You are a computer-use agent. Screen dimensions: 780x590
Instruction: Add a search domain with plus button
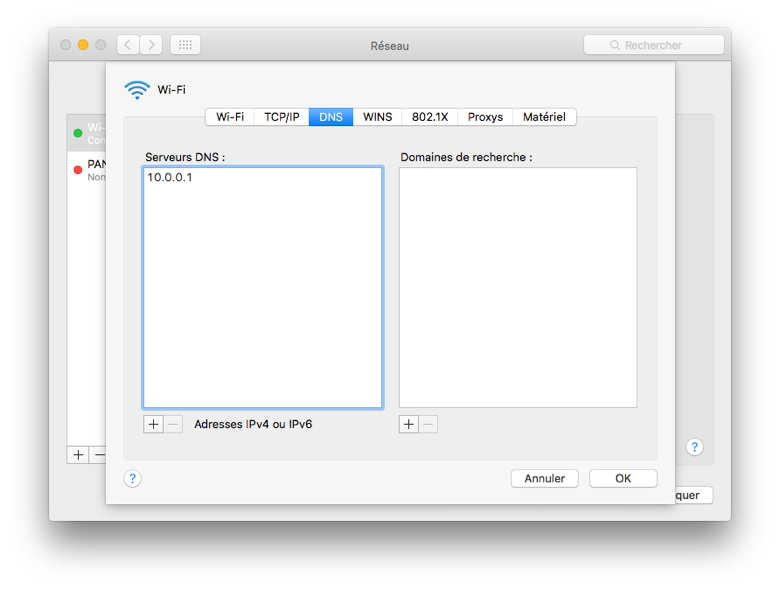(x=408, y=424)
